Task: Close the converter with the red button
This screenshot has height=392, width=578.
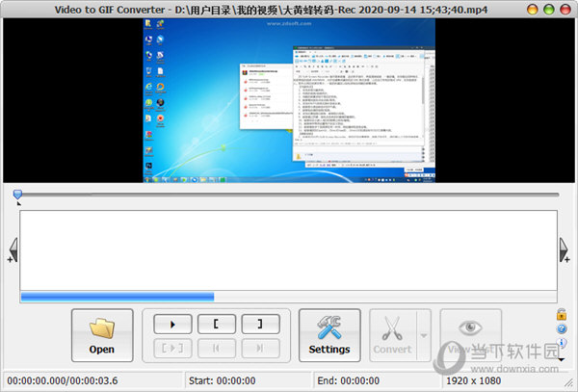Action: [565, 10]
